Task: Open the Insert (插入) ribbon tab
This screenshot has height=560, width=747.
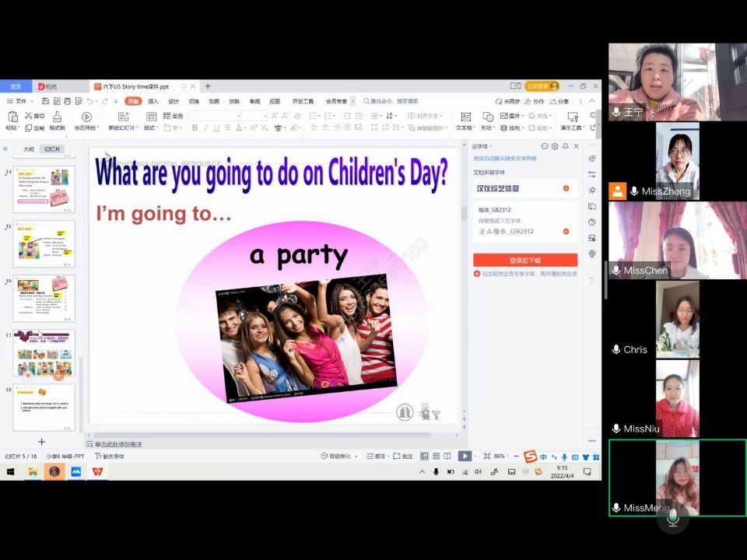Action: pyautogui.click(x=153, y=101)
